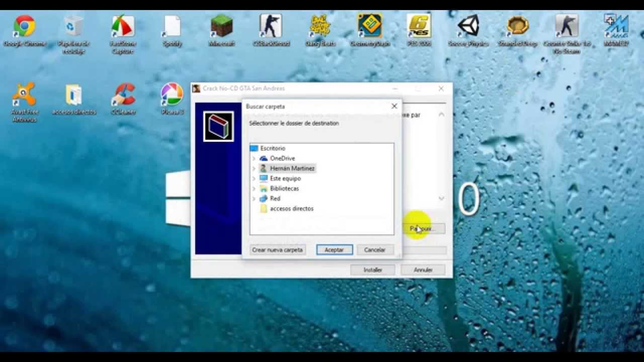Expand the Bibliotecas tree node
The image size is (644, 362).
click(254, 189)
